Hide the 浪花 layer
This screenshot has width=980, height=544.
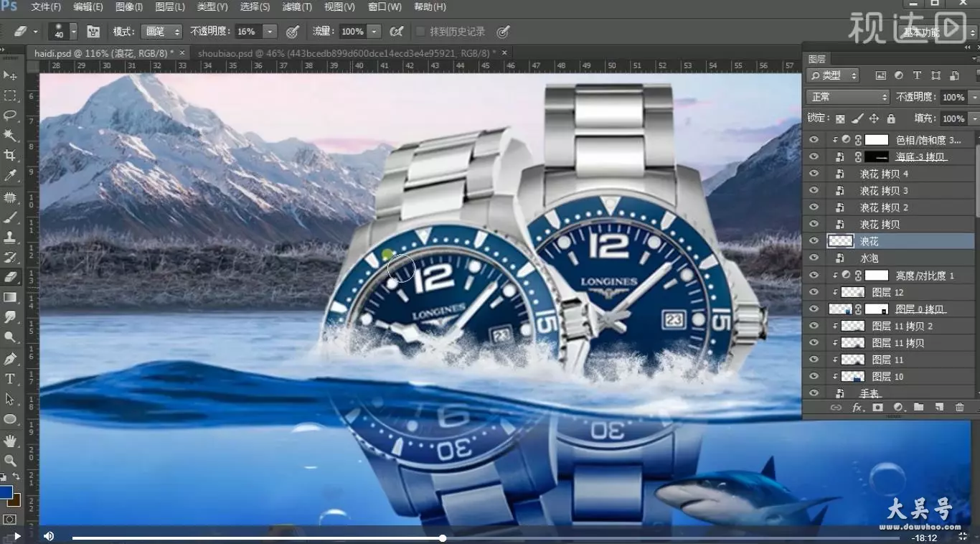814,241
